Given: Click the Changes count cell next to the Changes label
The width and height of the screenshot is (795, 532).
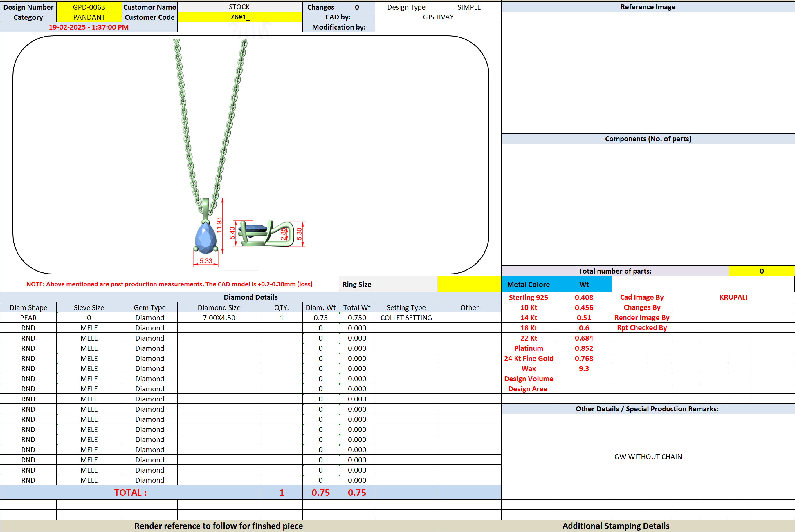Looking at the screenshot, I should 357,7.
